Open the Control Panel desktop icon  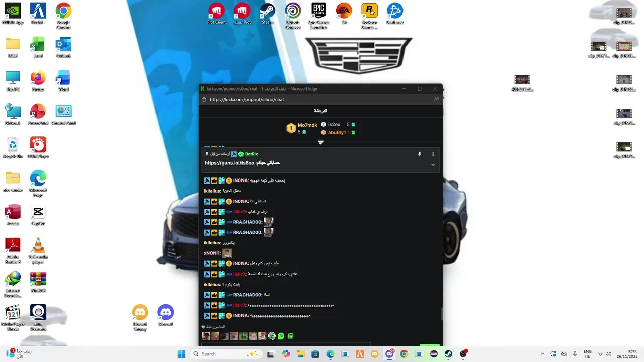tap(63, 115)
